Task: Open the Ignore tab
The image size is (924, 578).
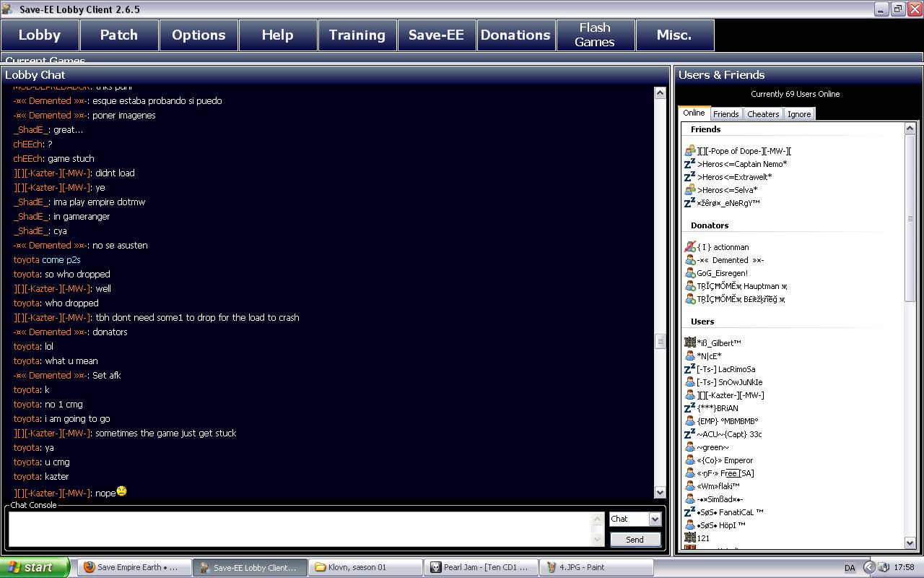Action: click(x=798, y=114)
